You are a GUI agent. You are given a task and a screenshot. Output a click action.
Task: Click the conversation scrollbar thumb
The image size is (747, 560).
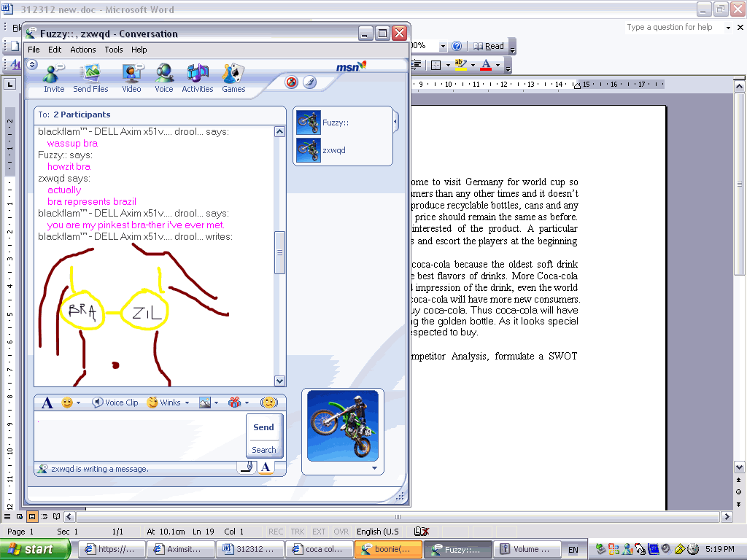pyautogui.click(x=279, y=252)
